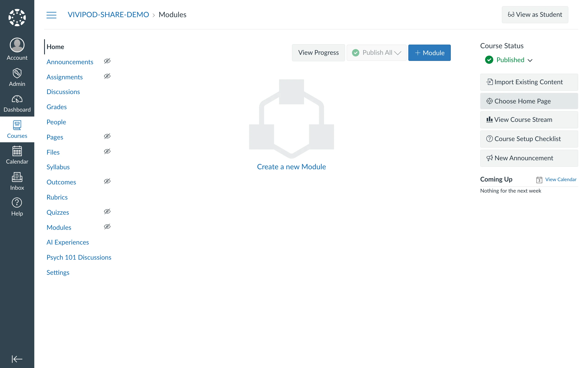Expand the Publish All dropdown
The width and height of the screenshot is (588, 368).
click(376, 53)
